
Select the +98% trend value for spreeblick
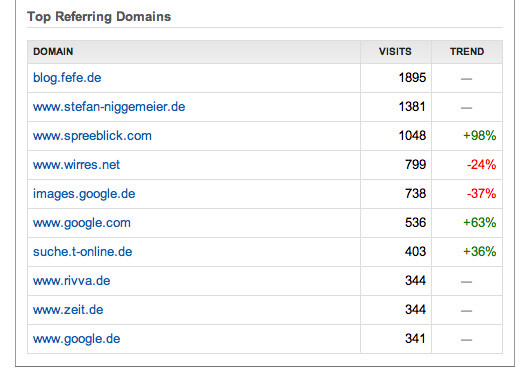click(480, 136)
